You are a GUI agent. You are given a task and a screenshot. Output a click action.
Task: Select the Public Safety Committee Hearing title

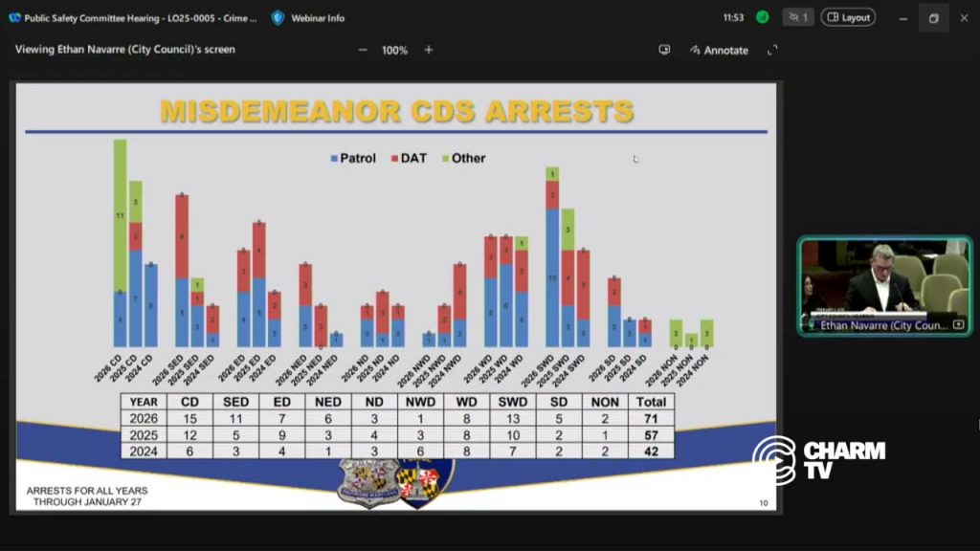141,18
